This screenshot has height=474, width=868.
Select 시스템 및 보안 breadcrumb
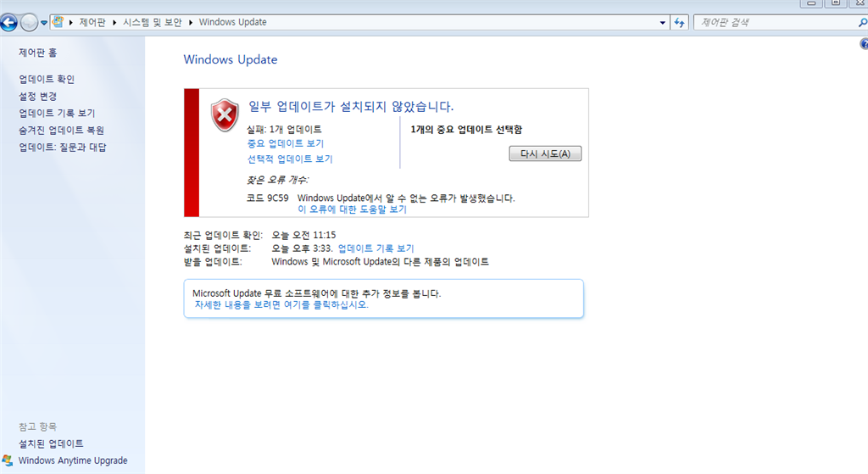(x=153, y=22)
